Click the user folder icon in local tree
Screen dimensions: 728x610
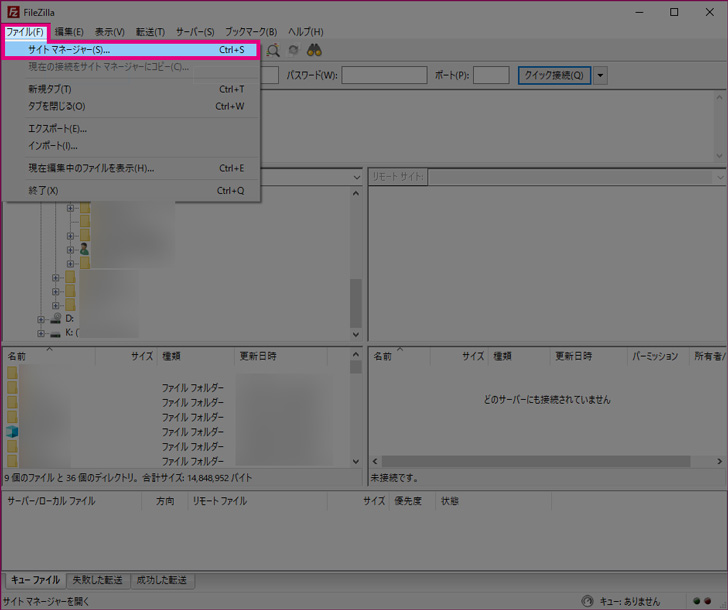tap(85, 249)
